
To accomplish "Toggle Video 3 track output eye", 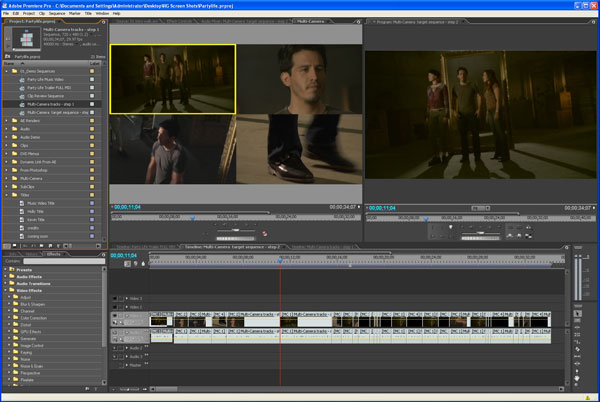I will coord(115,298).
